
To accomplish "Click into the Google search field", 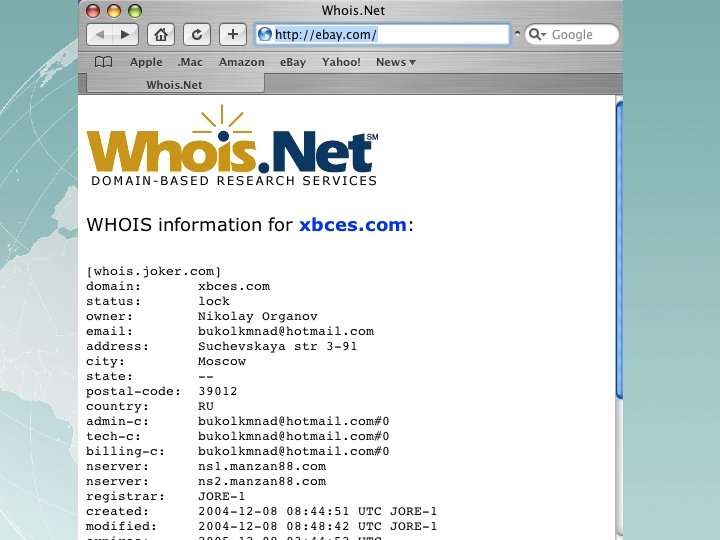I will 572,34.
